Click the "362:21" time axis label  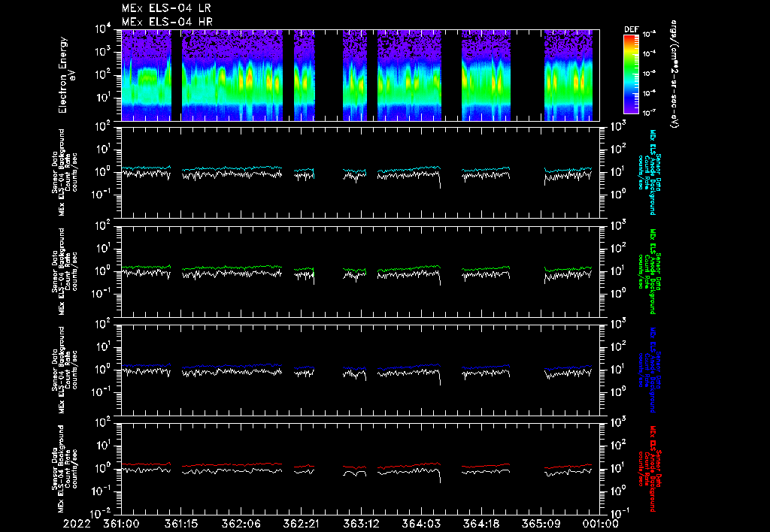[x=301, y=524]
